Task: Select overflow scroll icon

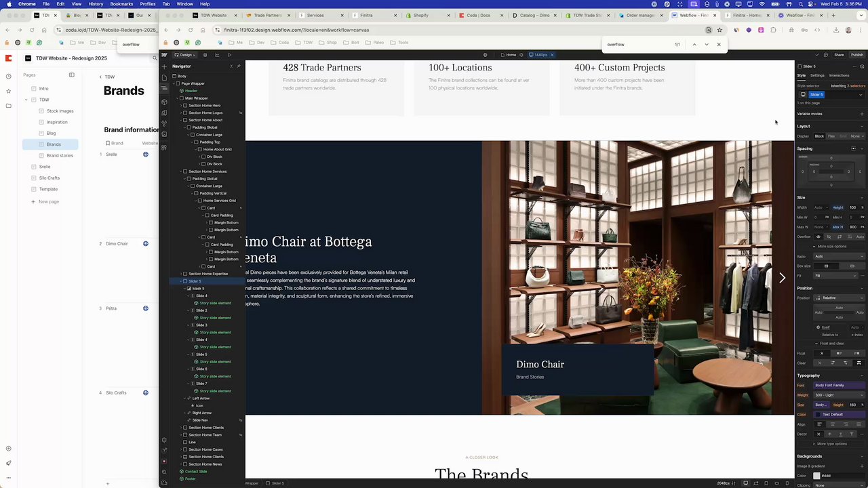Action: (840, 237)
